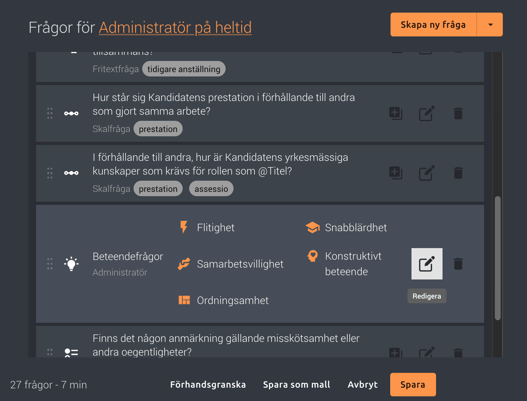Click Avbryt to cancel
527x401 pixels.
click(x=362, y=385)
